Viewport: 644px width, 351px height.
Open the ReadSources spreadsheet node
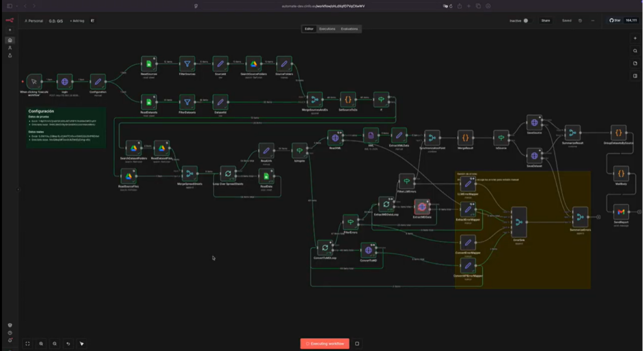pyautogui.click(x=148, y=64)
